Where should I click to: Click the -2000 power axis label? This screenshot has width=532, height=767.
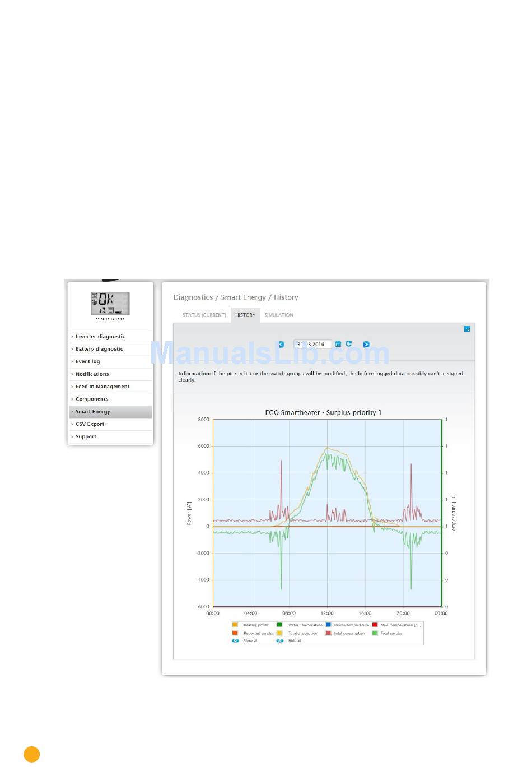tap(203, 553)
